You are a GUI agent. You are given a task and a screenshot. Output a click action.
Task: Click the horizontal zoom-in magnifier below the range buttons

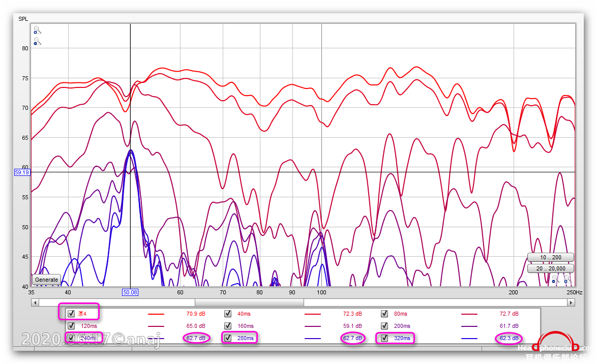pos(568,280)
